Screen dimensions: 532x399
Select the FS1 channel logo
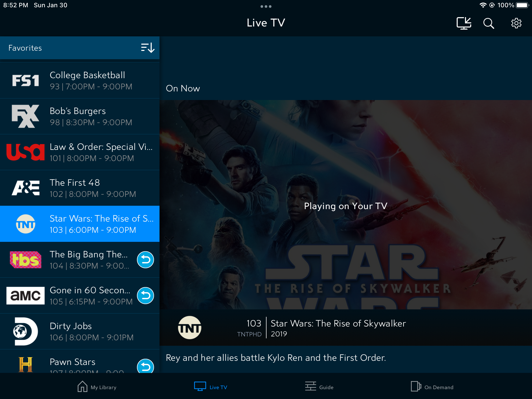26,80
